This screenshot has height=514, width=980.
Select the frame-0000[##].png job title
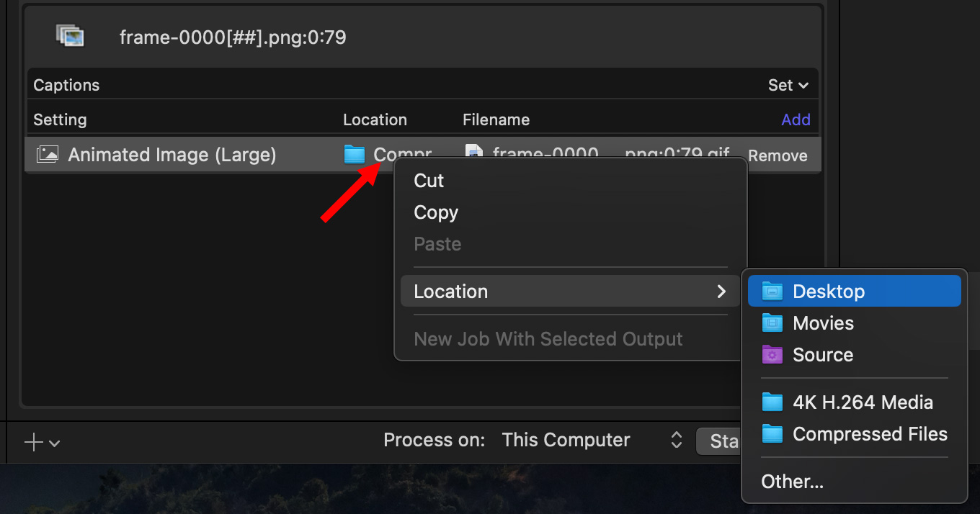[x=233, y=37]
